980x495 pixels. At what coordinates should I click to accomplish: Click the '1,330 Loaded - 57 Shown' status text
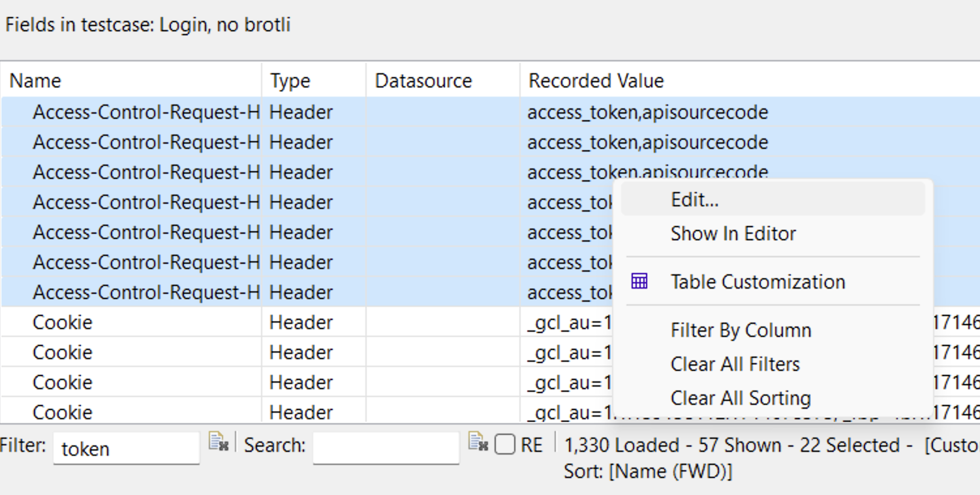tap(677, 445)
